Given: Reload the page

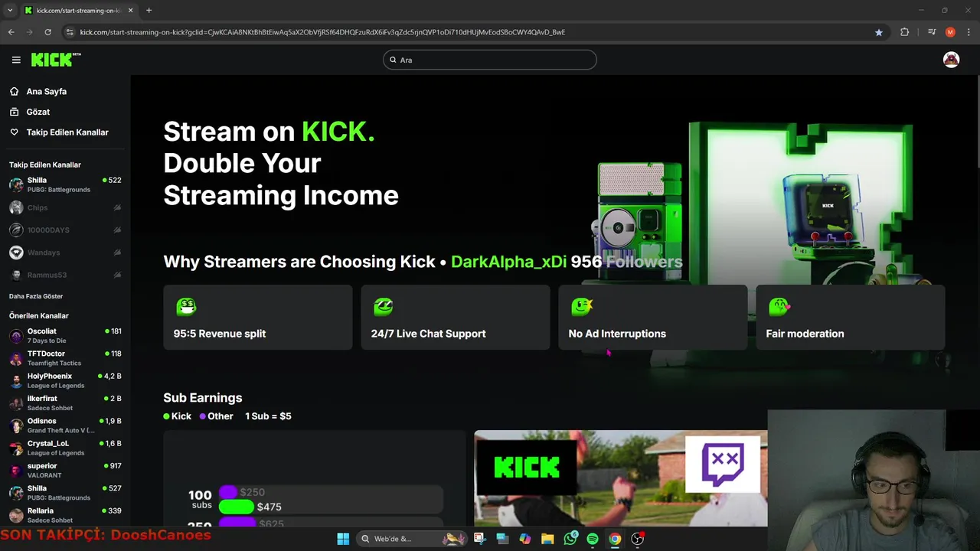Looking at the screenshot, I should pyautogui.click(x=47, y=32).
